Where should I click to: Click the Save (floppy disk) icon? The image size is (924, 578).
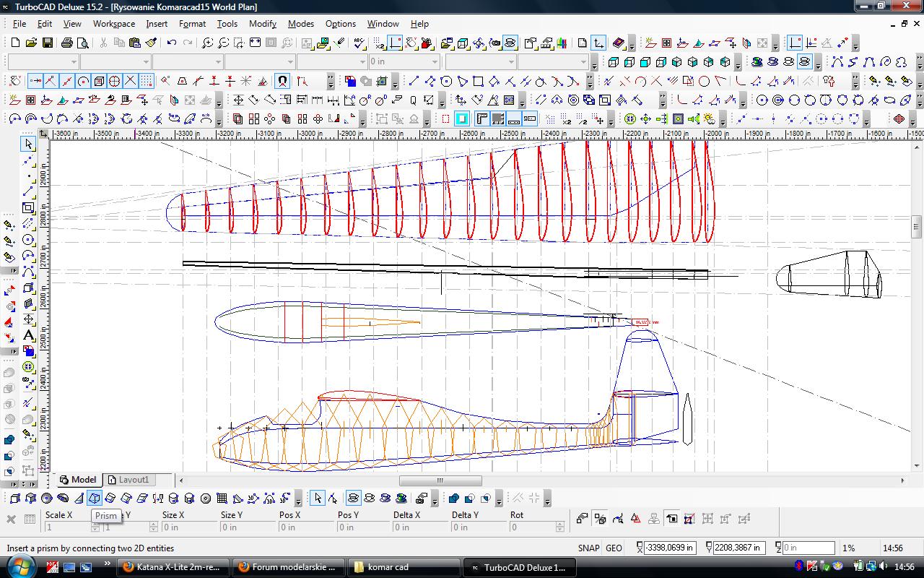click(x=47, y=43)
